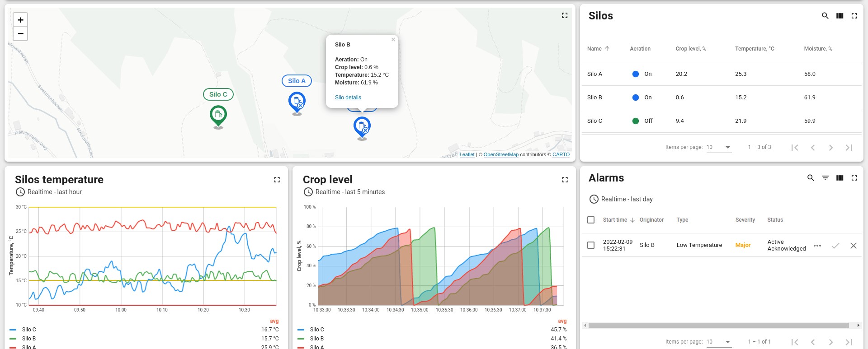868x349 pixels.
Task: Sort alarms by Start time column
Action: (615, 220)
